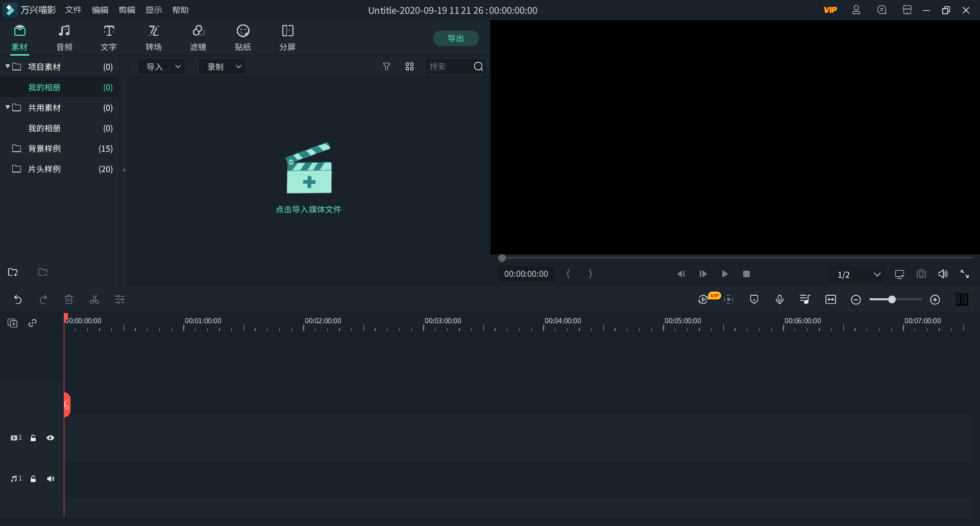Mute audio track 1 speaker
980x526 pixels.
point(51,479)
